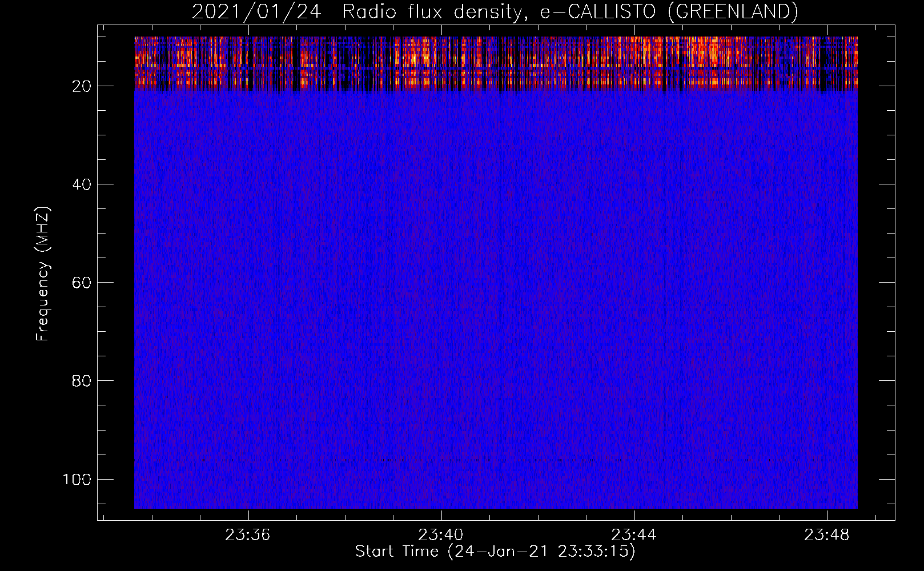924x571 pixels.
Task: Click the 23:48 time tick label
Action: (x=827, y=535)
